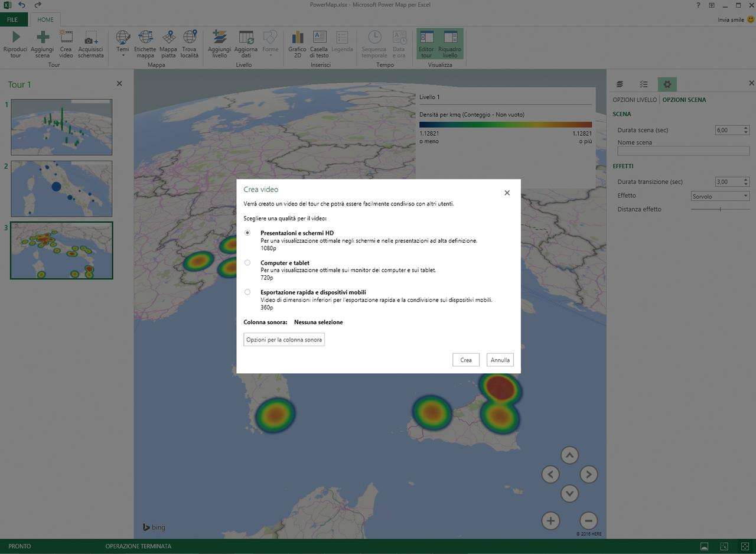Open Opzioni per la colonna sonora
The width and height of the screenshot is (756, 554).
(x=284, y=340)
